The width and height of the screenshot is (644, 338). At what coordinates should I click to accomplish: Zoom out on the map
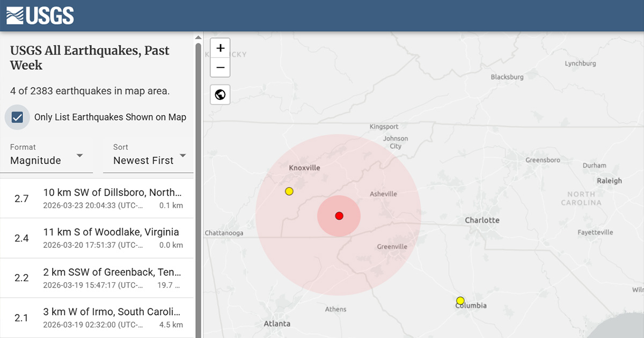point(220,68)
